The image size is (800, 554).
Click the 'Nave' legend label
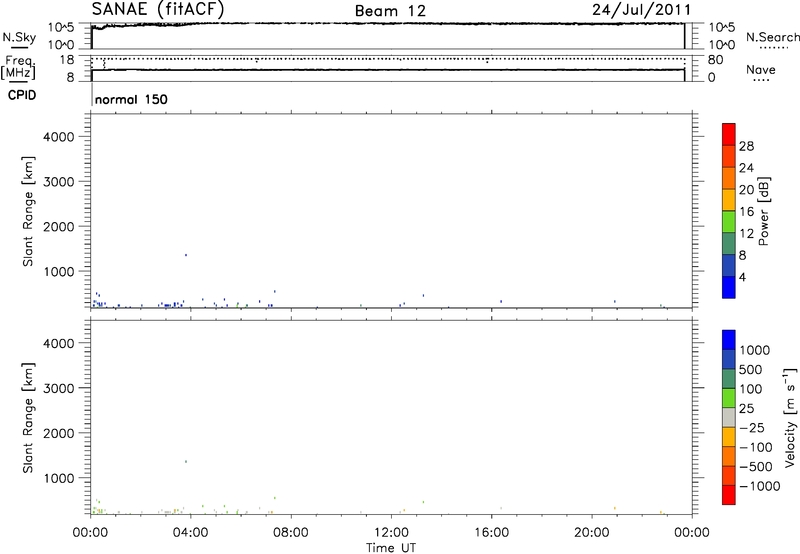[x=761, y=70]
